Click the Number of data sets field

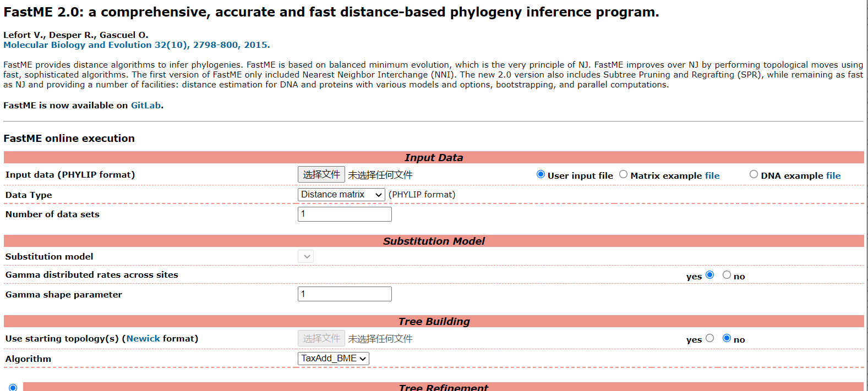coord(345,214)
